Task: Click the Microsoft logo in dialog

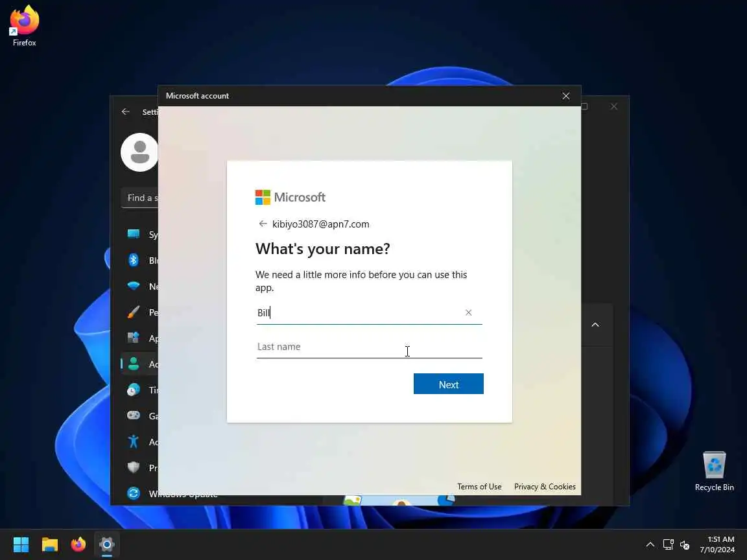Action: click(290, 197)
